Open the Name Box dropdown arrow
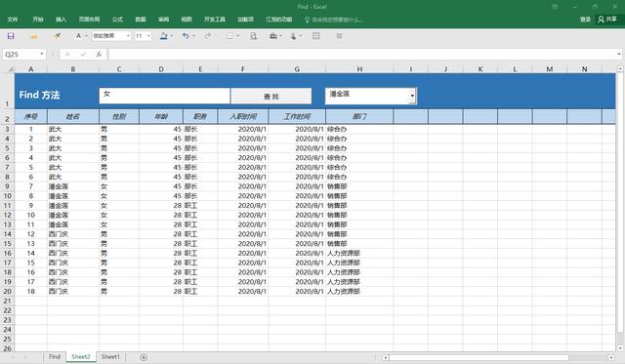Viewport: 625px width, 364px height. point(42,55)
